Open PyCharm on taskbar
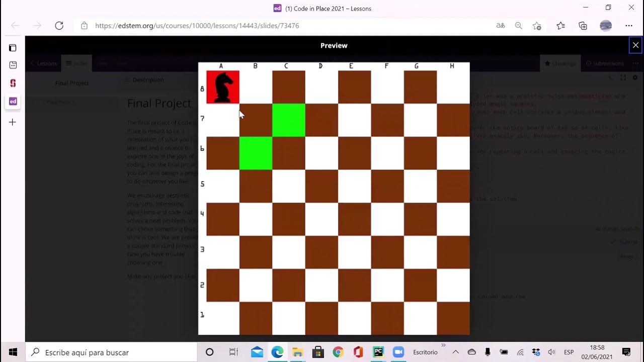This screenshot has width=644, height=362. coord(378,352)
